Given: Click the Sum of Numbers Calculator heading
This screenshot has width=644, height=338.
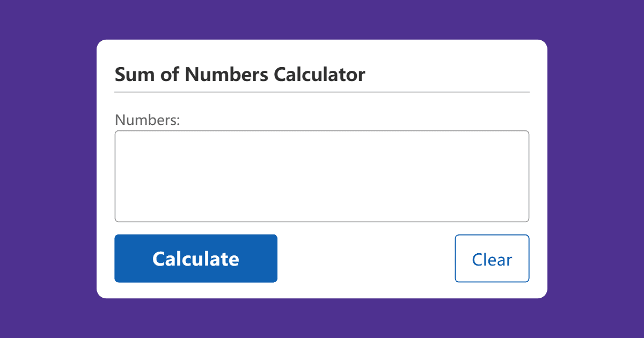Looking at the screenshot, I should coord(239,75).
